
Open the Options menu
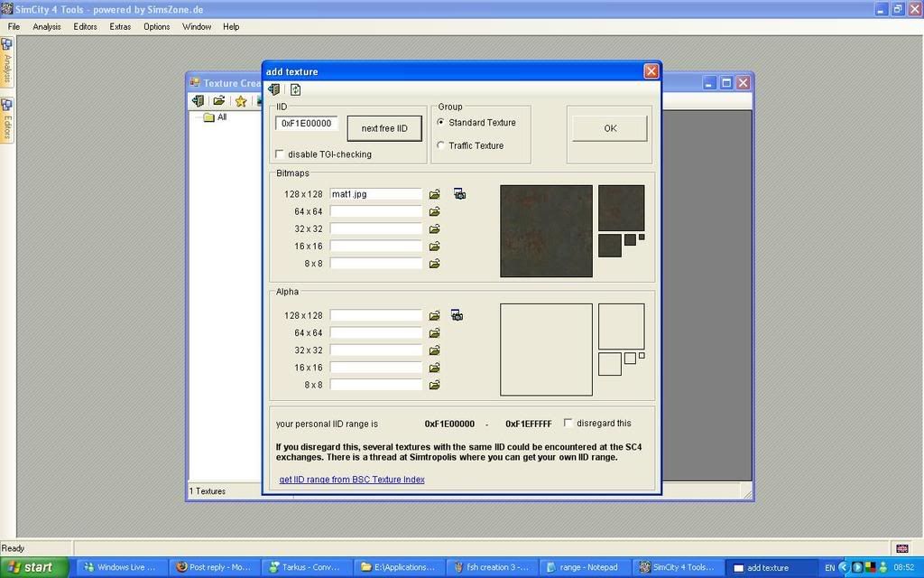(157, 26)
